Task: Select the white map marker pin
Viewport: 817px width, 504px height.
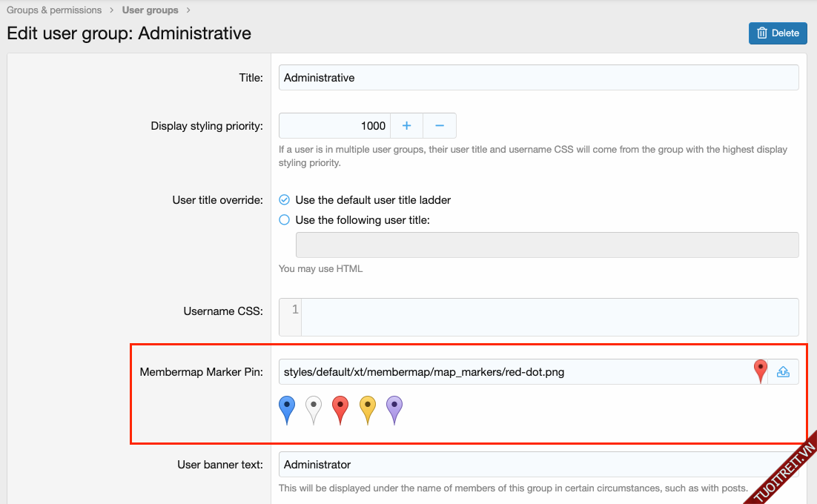Action: tap(314, 409)
